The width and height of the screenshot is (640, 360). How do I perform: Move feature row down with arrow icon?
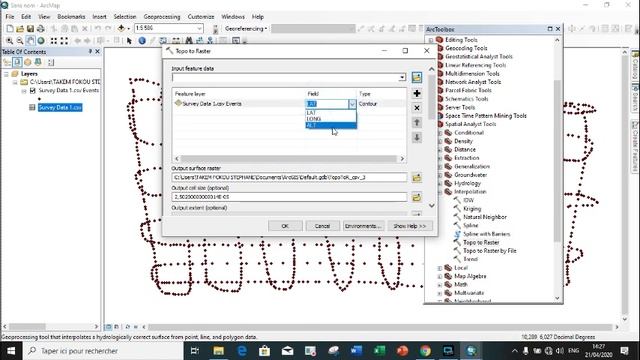[x=416, y=137]
